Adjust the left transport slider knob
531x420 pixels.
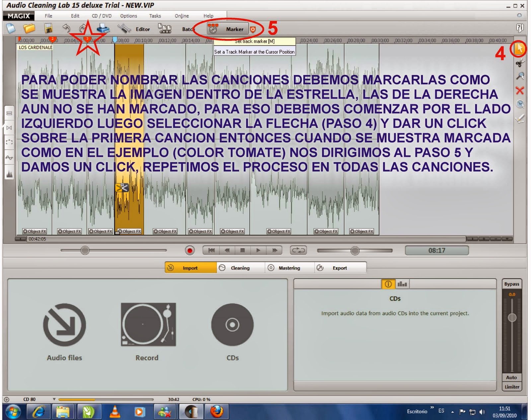point(85,250)
